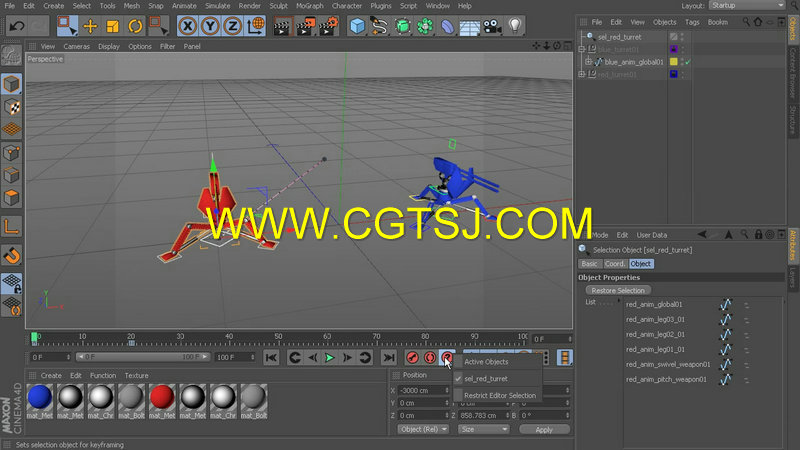Viewport: 800px width, 450px height.
Task: Open the Simulate menu
Action: 217,6
